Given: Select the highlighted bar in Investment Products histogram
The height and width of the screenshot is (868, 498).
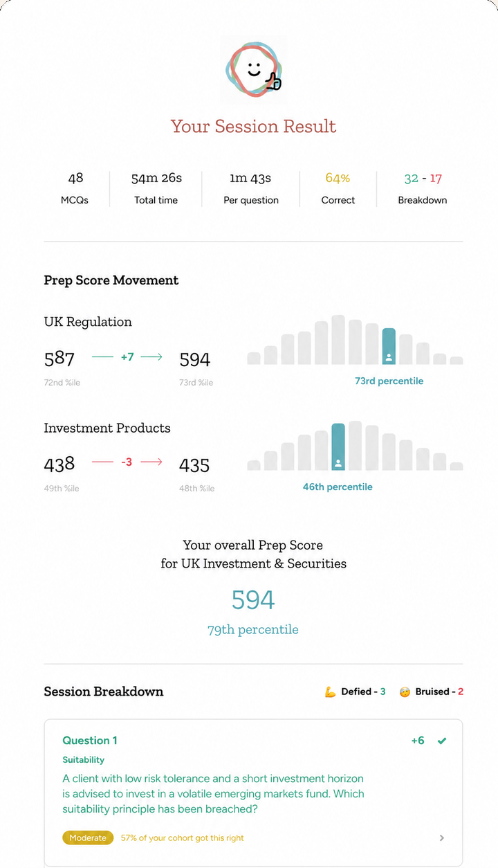Looking at the screenshot, I should [x=338, y=447].
